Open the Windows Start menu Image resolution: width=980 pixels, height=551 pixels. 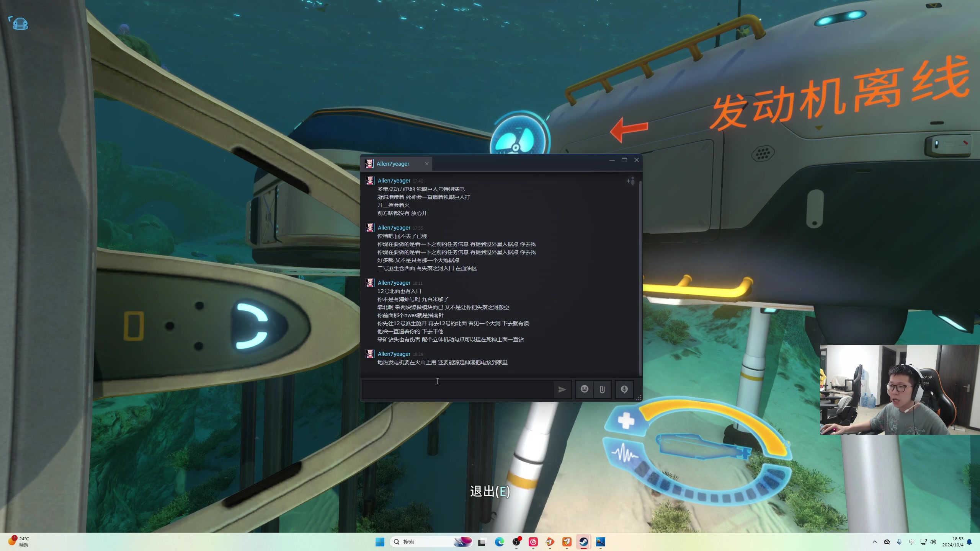380,542
